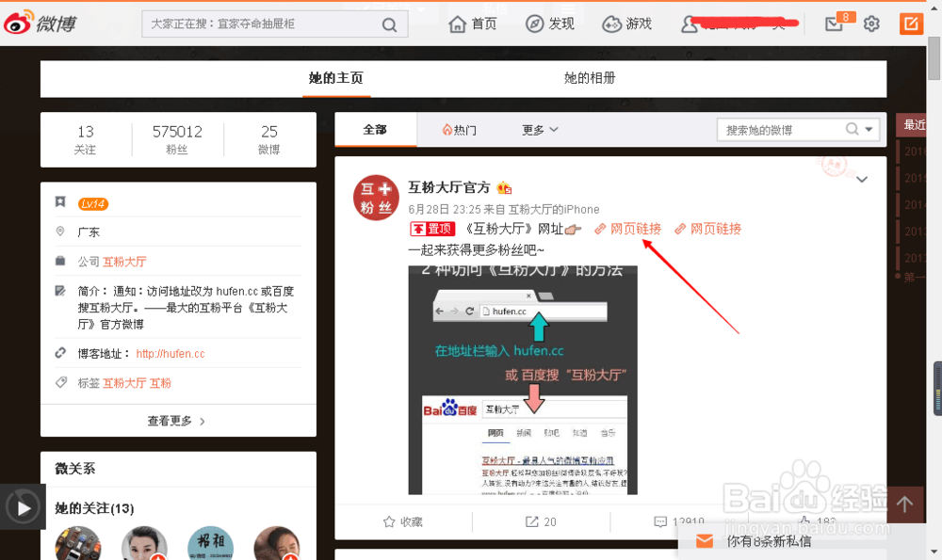This screenshot has height=560, width=942.
Task: Open the post image about hufen.cc
Action: pos(523,380)
